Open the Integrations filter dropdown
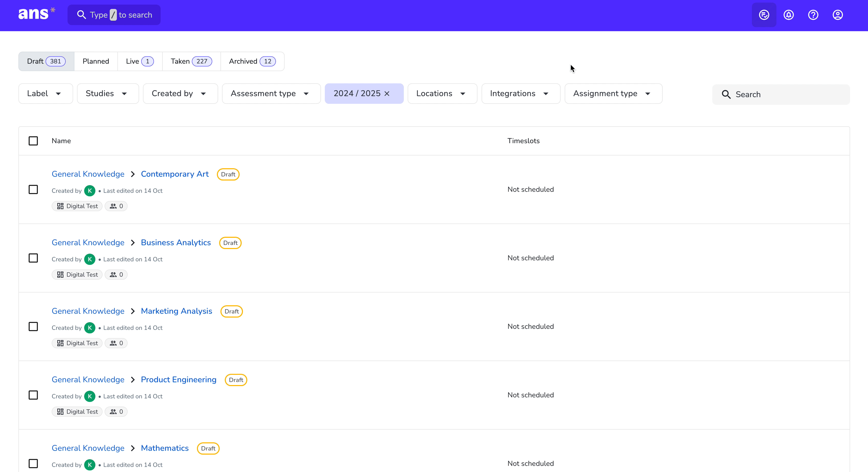868x472 pixels. (521, 94)
